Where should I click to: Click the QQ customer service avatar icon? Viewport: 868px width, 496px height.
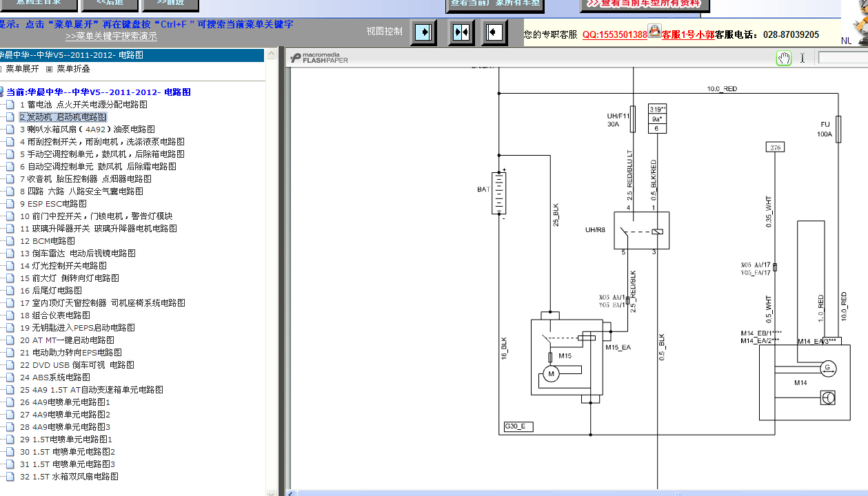pyautogui.click(x=655, y=31)
